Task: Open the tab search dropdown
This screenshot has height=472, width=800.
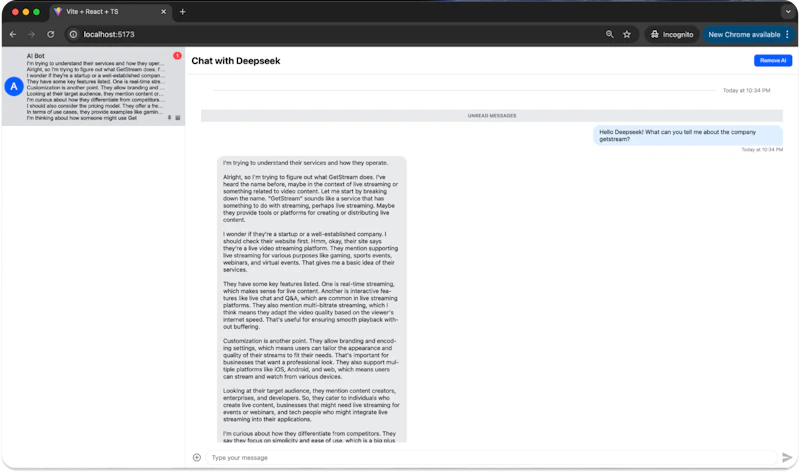Action: tap(788, 11)
